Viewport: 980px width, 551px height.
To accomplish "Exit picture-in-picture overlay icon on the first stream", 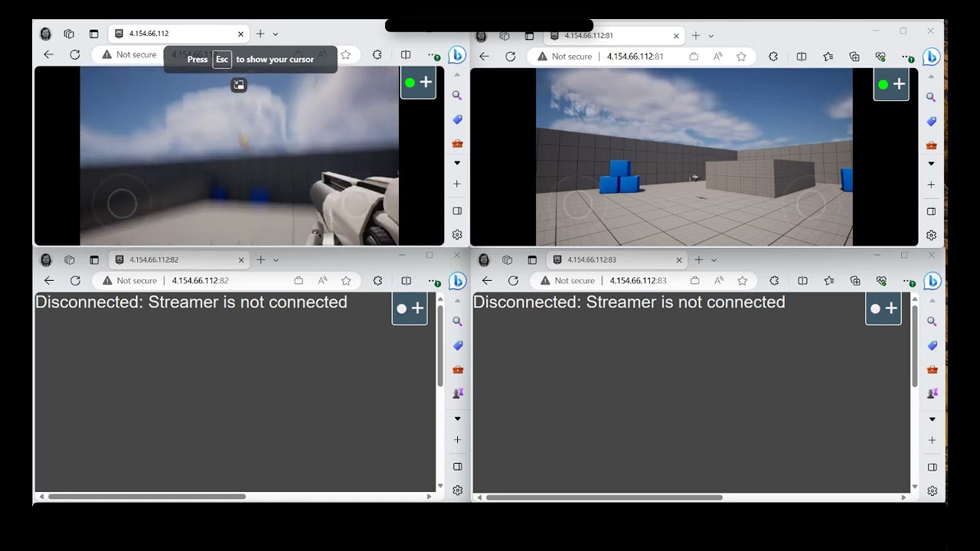I will (x=239, y=86).
